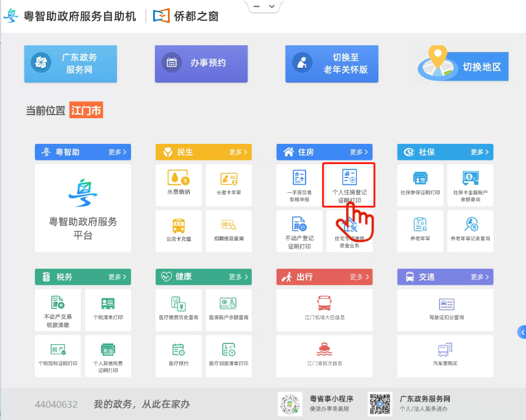The width and height of the screenshot is (526, 420).
Task: Expand 更多 for the 住房 category
Action: pos(358,152)
